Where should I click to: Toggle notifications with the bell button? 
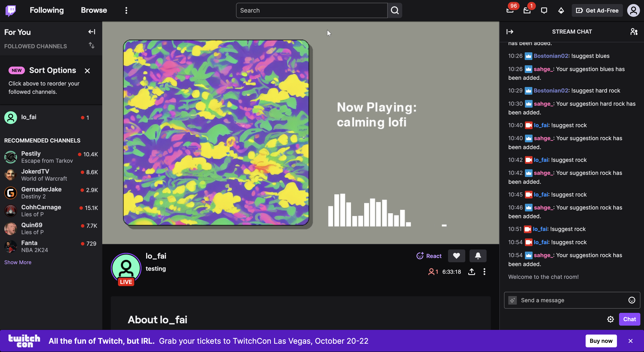point(478,256)
